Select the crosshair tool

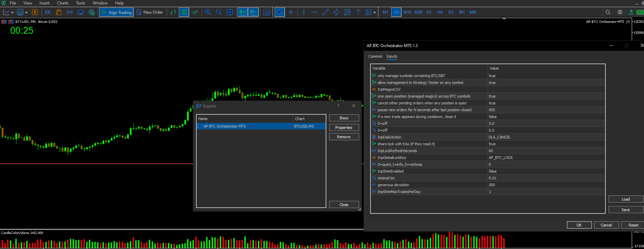tap(291, 12)
